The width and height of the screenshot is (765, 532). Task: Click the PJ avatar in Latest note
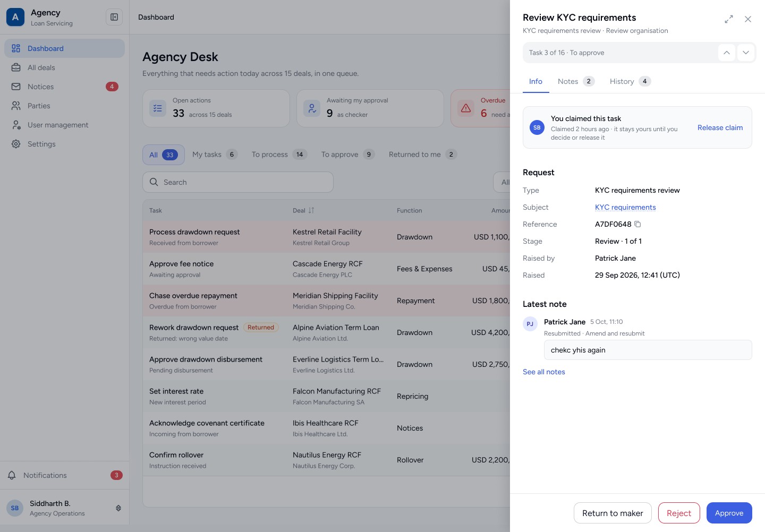click(x=530, y=324)
